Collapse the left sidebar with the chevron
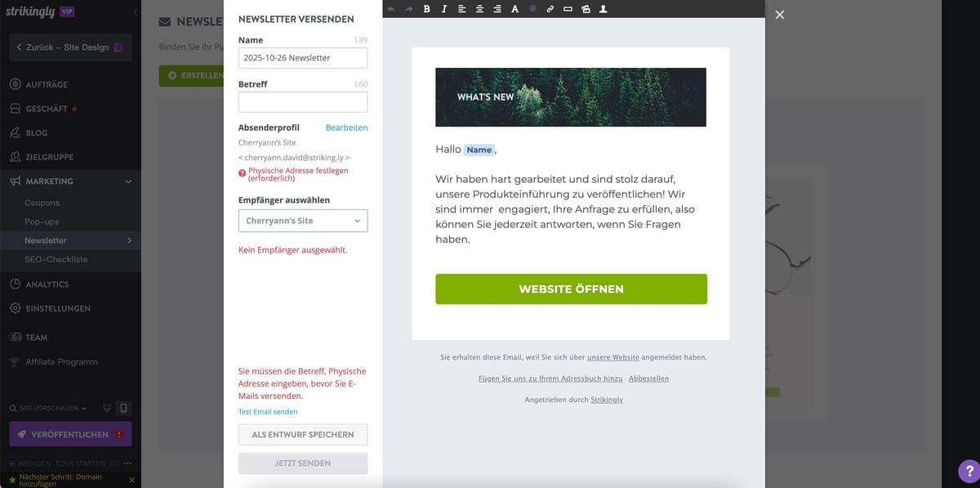 pyautogui.click(x=135, y=11)
